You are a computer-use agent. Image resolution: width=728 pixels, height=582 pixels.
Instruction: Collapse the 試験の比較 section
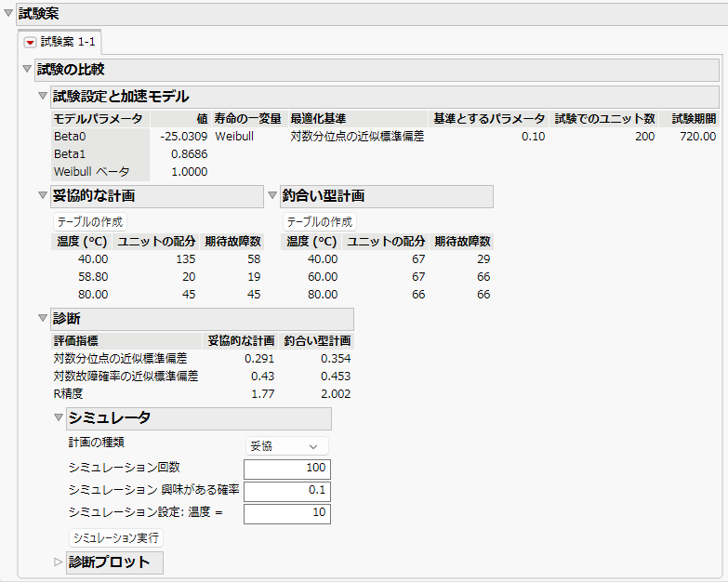point(27,69)
